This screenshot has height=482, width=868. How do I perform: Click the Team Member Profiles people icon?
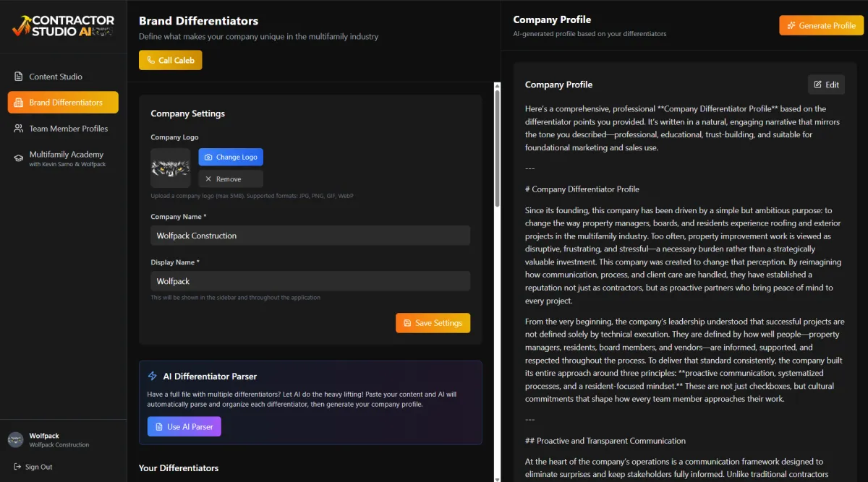tap(18, 129)
